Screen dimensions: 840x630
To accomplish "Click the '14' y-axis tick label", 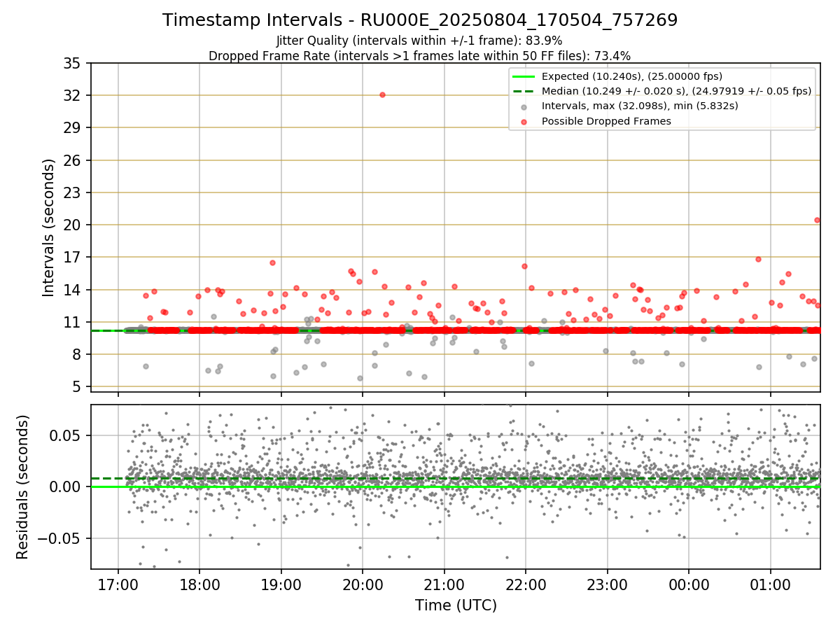I will click(x=73, y=290).
